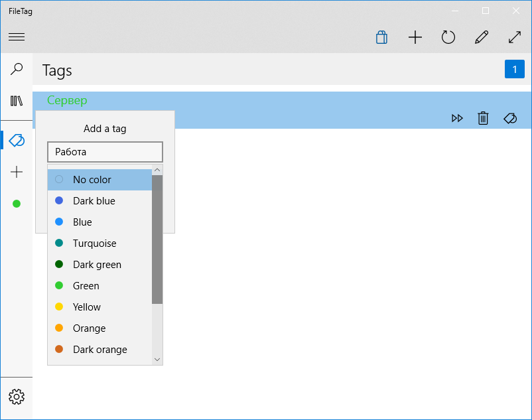This screenshot has height=420, width=532.
Task: Select the Tags icon in the sidebar
Action: click(17, 140)
